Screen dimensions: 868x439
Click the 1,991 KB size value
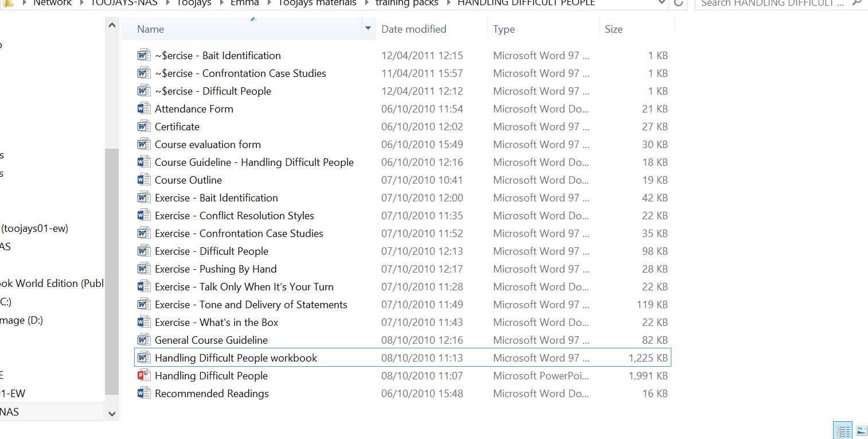(x=648, y=375)
